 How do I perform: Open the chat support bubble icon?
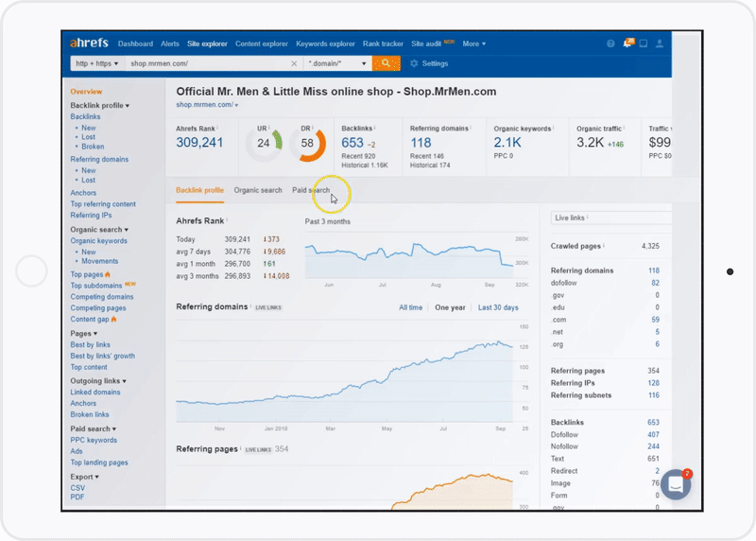tap(676, 484)
